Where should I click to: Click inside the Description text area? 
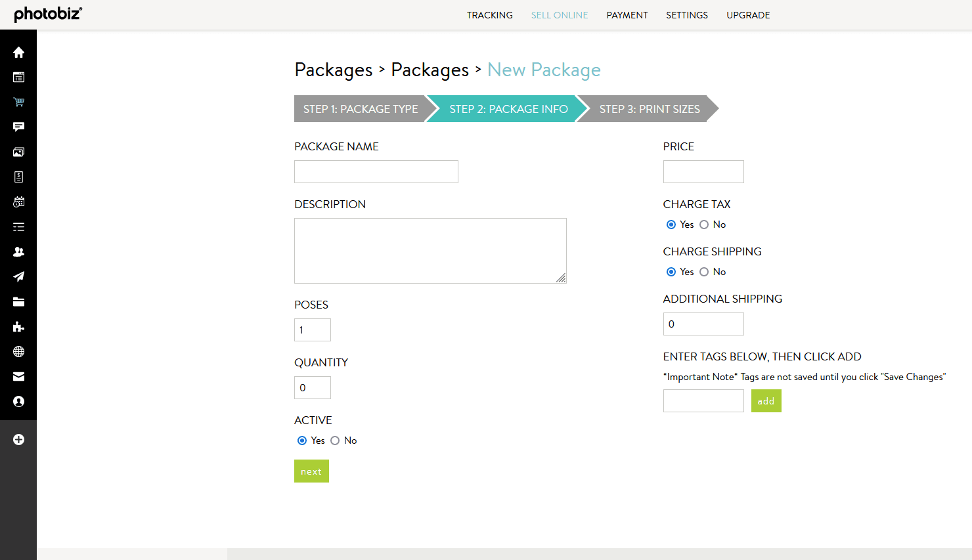pyautogui.click(x=430, y=251)
